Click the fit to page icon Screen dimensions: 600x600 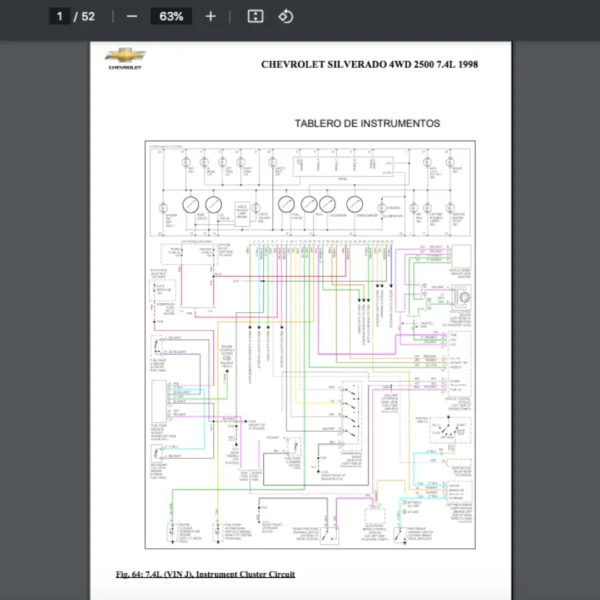pos(255,16)
